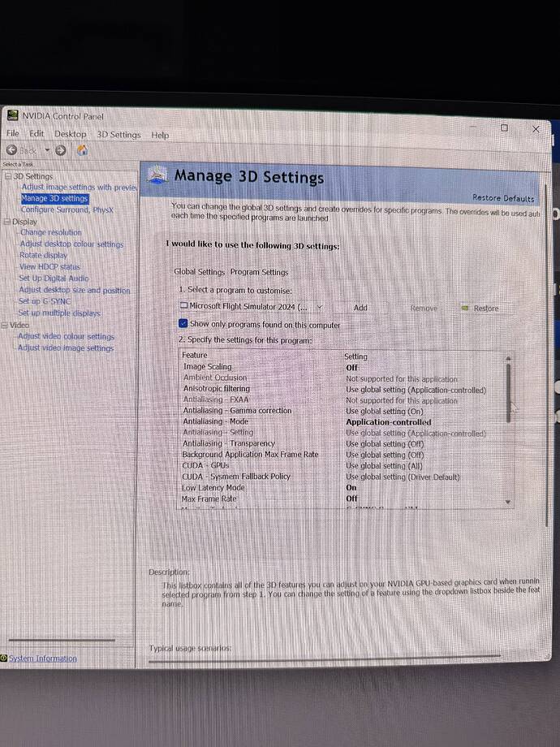Click the CUDA - GPUs feature row
This screenshot has height=747, width=560.
point(344,465)
